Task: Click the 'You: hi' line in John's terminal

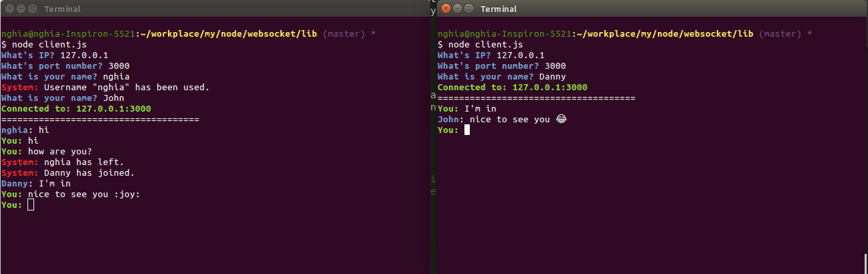Action: click(x=20, y=140)
